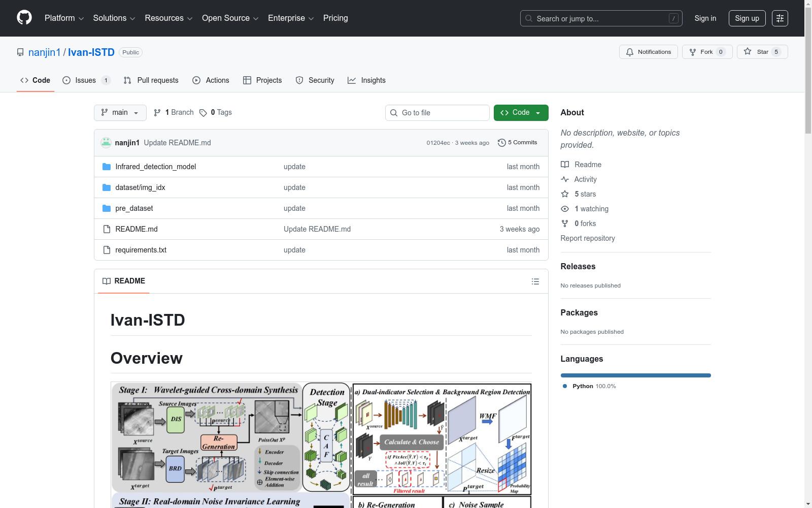Click the blue Python language bar
Viewport: 812px width, 508px height.
point(636,375)
